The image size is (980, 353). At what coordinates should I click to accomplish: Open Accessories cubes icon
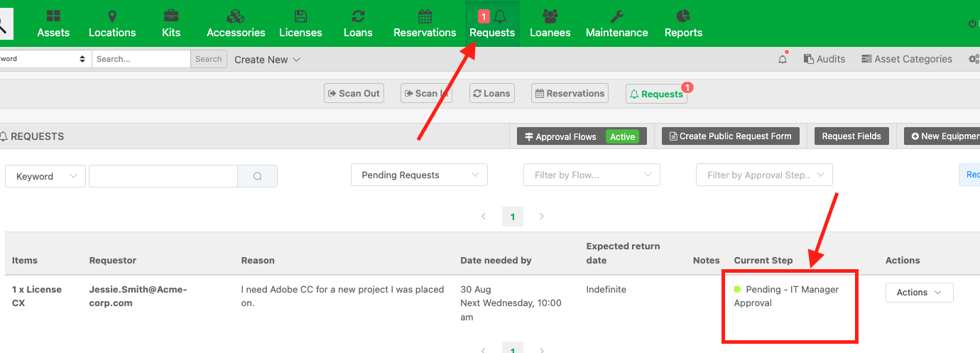[236, 16]
